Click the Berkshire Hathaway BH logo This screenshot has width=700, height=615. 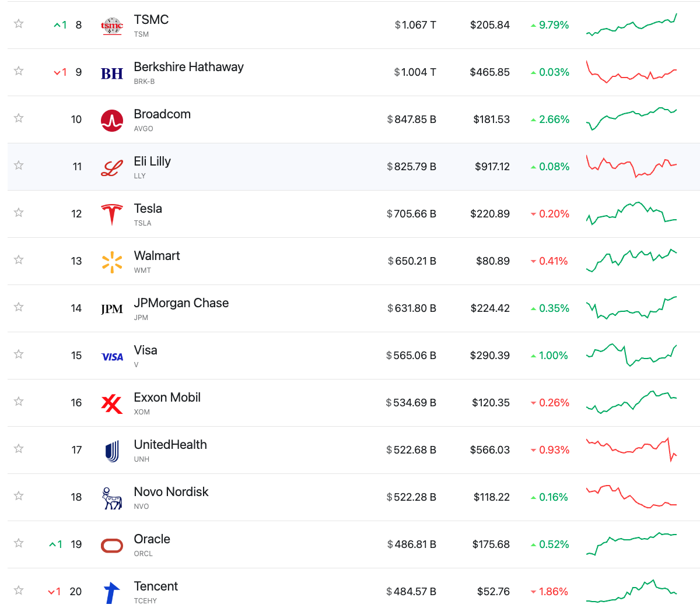click(x=111, y=73)
